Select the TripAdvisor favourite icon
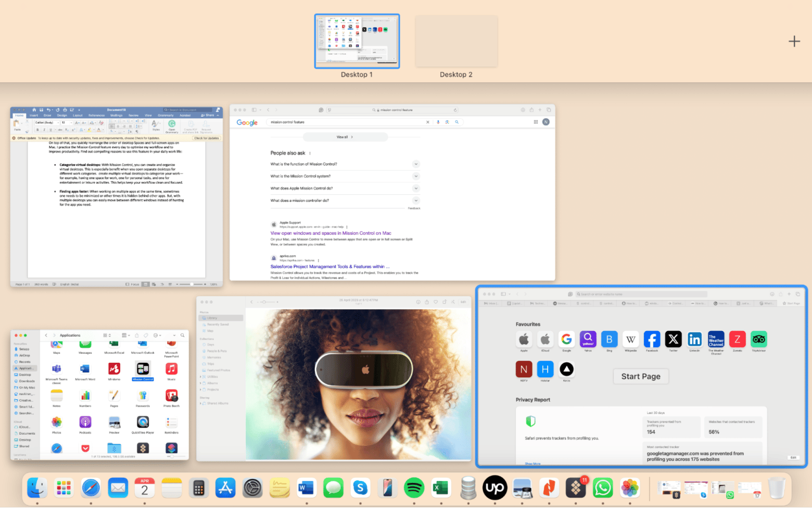This screenshot has width=812, height=508. [x=758, y=339]
